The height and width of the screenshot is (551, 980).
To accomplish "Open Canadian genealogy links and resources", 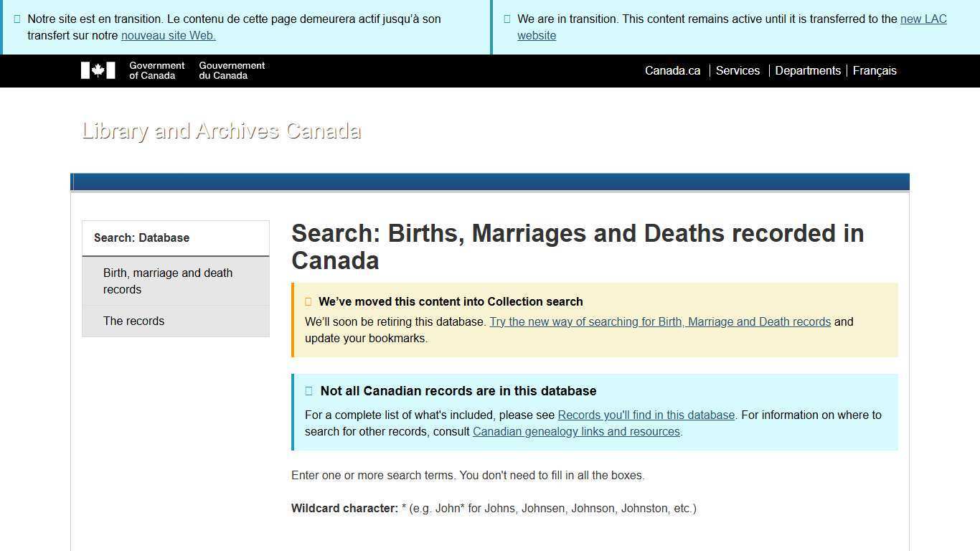I will tap(576, 431).
